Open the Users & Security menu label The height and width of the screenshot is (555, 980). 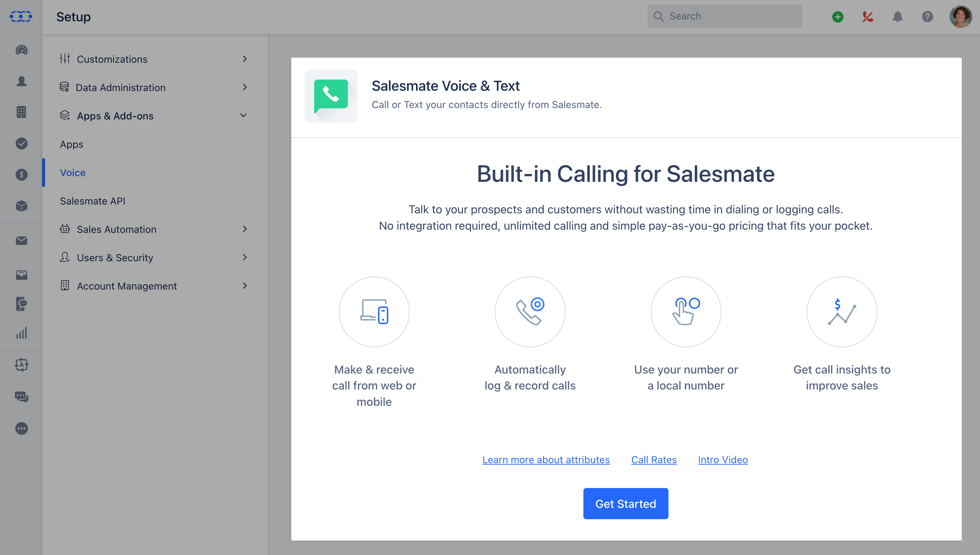point(115,258)
